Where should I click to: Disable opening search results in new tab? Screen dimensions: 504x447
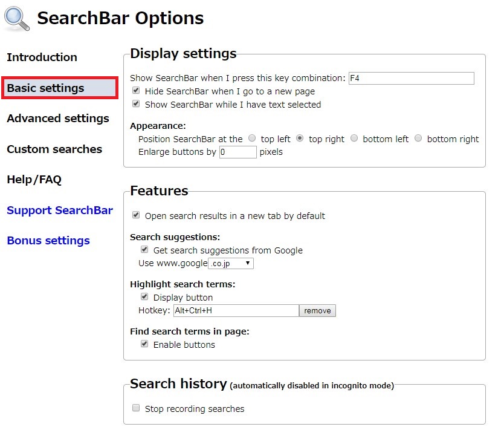[x=136, y=215]
